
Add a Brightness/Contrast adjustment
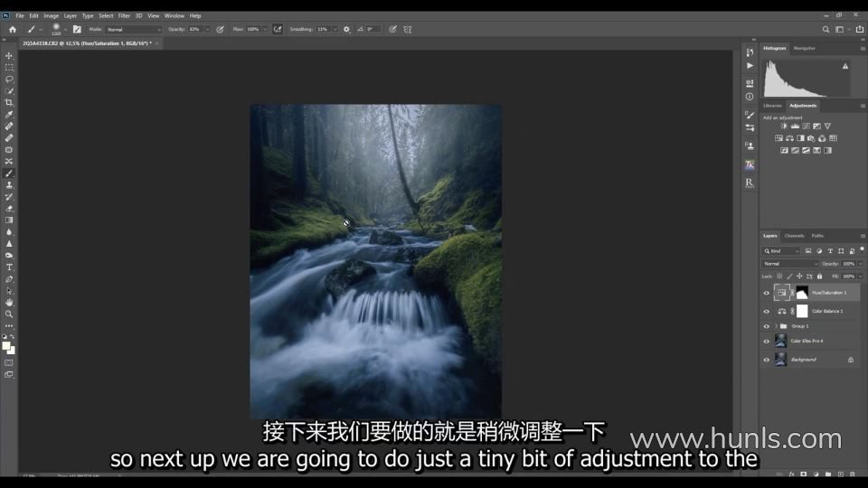[x=784, y=127]
